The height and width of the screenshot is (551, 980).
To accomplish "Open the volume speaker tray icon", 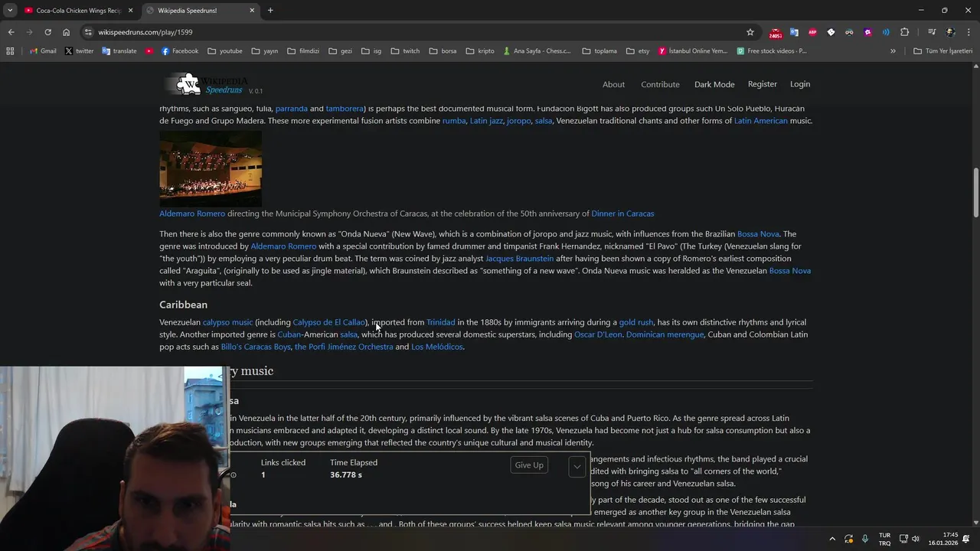I will click(916, 539).
